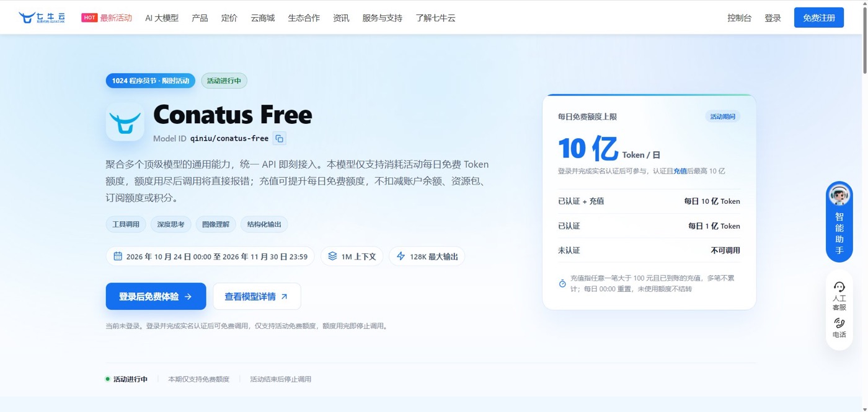Copy the model ID qiniu/conatus-free
The image size is (868, 412).
pos(280,139)
